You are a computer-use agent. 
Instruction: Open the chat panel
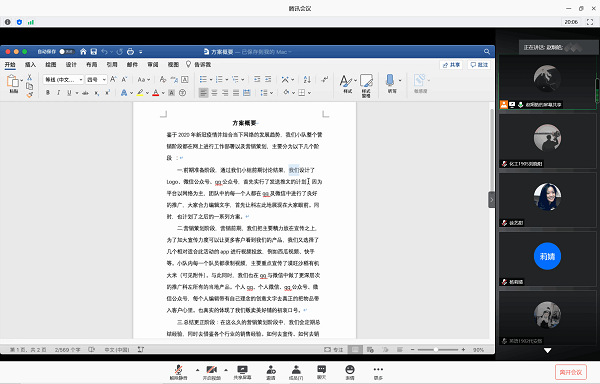click(x=321, y=372)
